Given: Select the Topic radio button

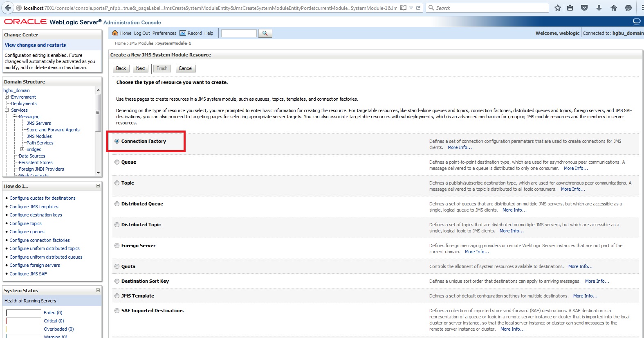Looking at the screenshot, I should (x=117, y=183).
